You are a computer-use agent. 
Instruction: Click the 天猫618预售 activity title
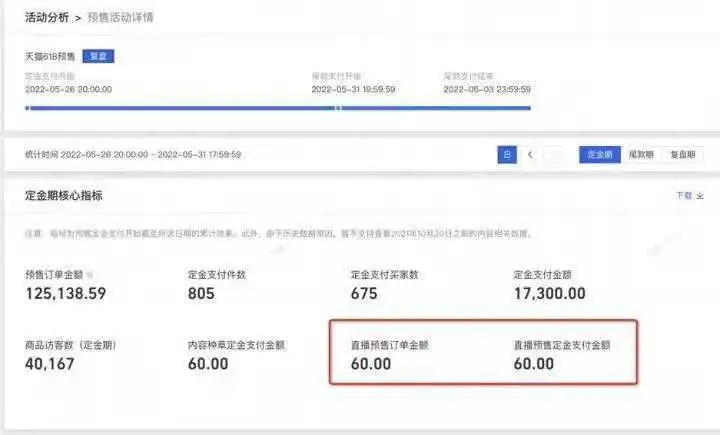50,56
